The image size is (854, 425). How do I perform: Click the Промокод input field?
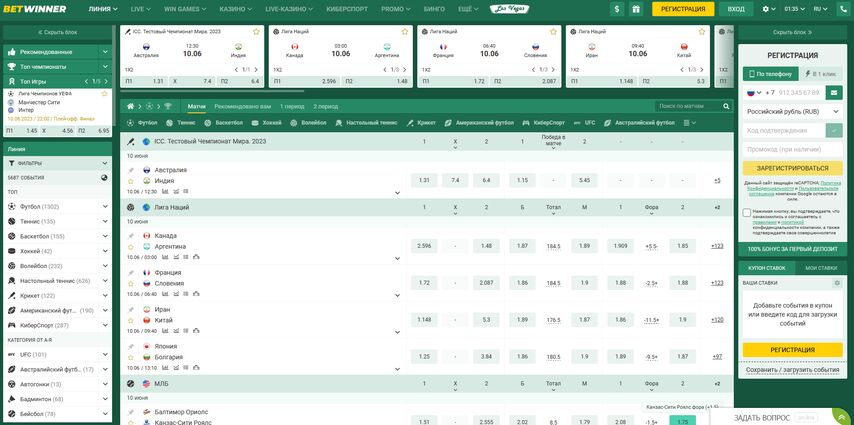792,149
